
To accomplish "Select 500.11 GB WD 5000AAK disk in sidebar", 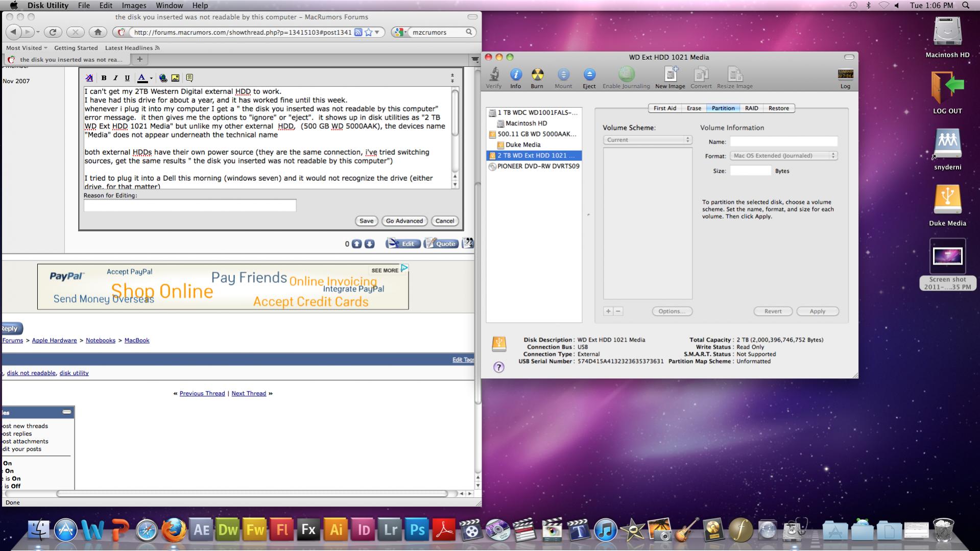I will click(x=533, y=134).
